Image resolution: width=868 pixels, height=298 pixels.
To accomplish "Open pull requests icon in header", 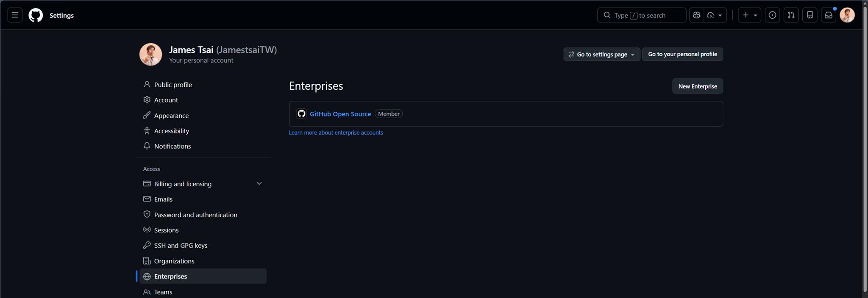I will coord(791,15).
